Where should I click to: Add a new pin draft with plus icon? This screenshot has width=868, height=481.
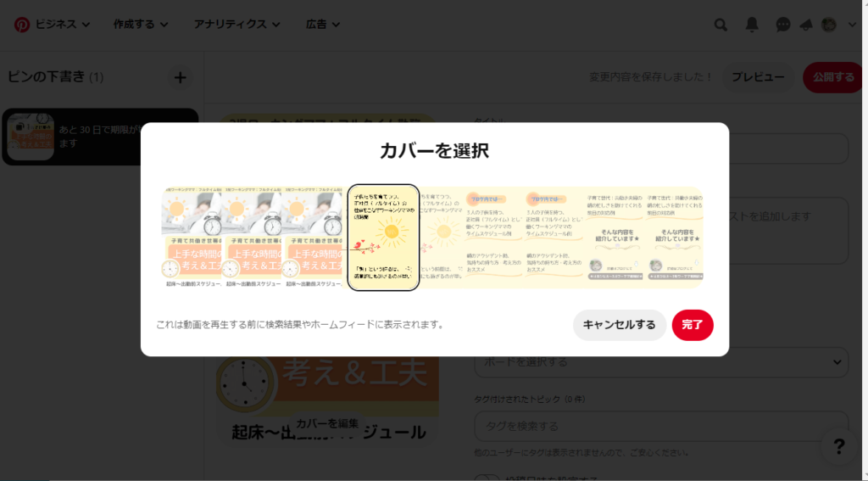pyautogui.click(x=180, y=77)
